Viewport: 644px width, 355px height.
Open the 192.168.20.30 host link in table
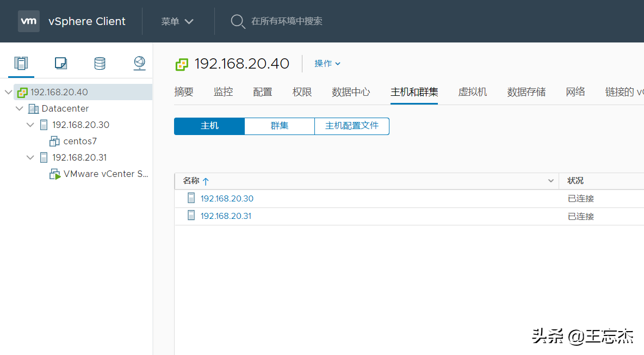click(227, 198)
